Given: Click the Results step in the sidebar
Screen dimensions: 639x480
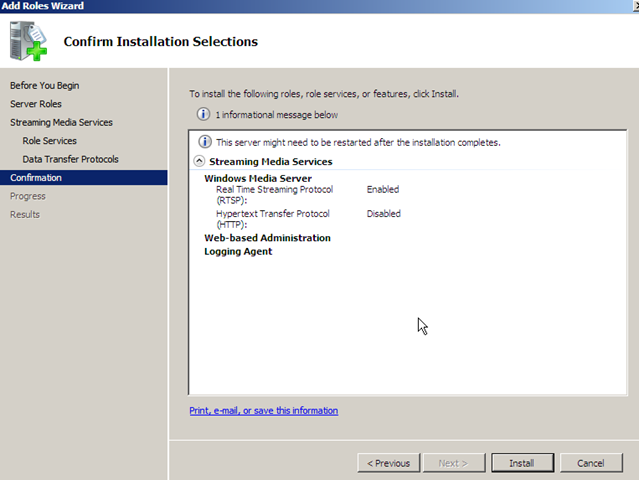Looking at the screenshot, I should tap(25, 214).
